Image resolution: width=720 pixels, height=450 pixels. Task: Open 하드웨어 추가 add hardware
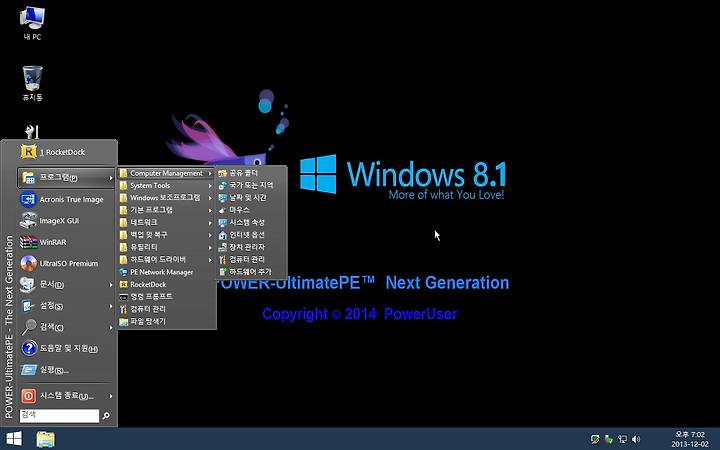pyautogui.click(x=251, y=272)
